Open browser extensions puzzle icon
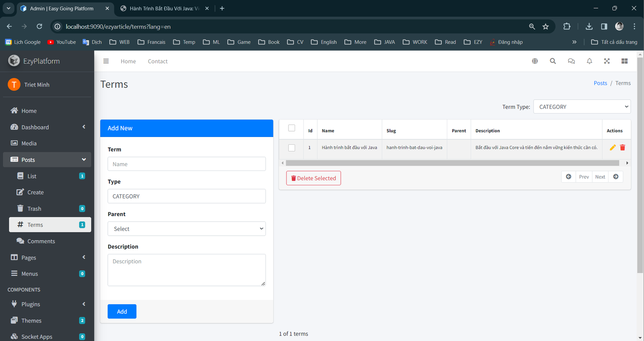This screenshot has height=341, width=644. point(567,27)
